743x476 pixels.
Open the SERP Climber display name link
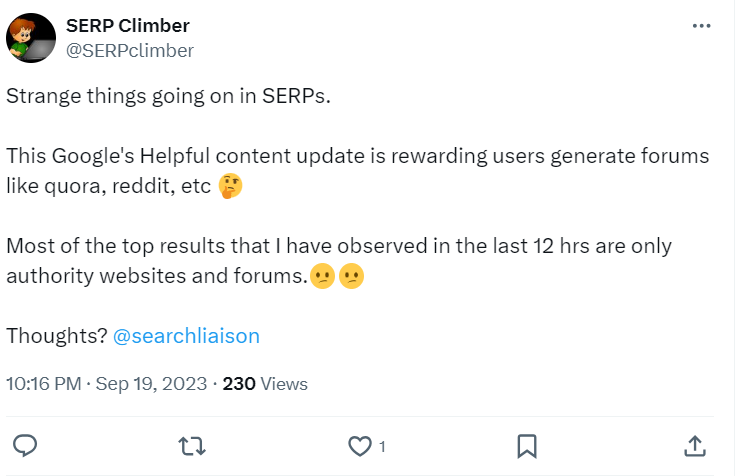(x=127, y=26)
